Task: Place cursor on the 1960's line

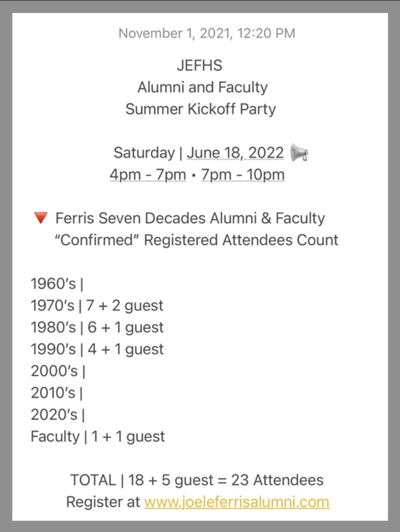Action: pyautogui.click(x=57, y=284)
